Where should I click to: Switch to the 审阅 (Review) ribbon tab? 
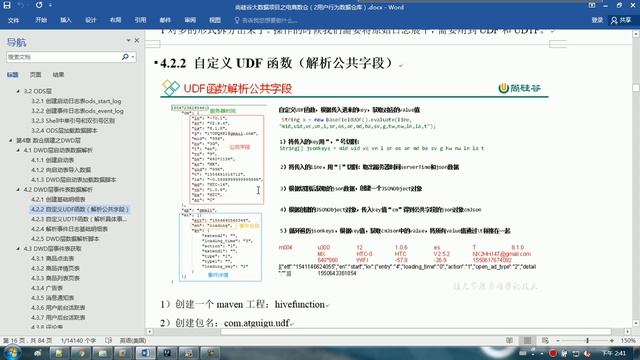(190, 20)
